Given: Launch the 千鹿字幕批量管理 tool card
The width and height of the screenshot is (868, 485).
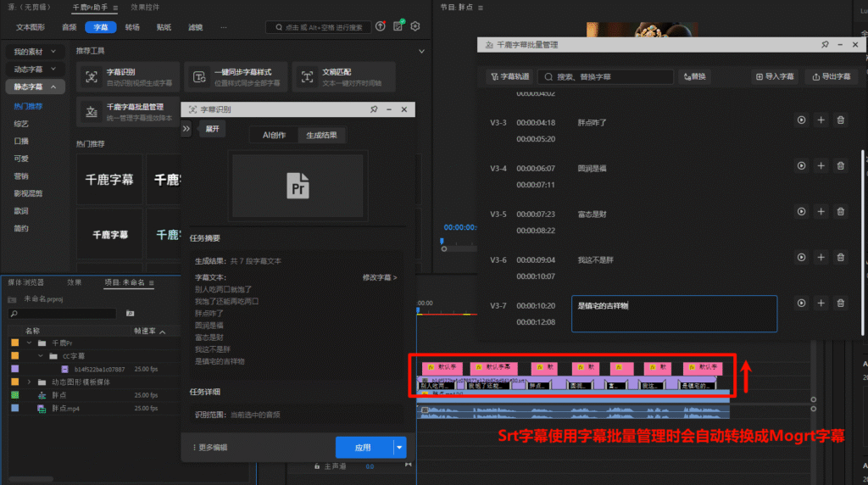Looking at the screenshot, I should [x=128, y=112].
